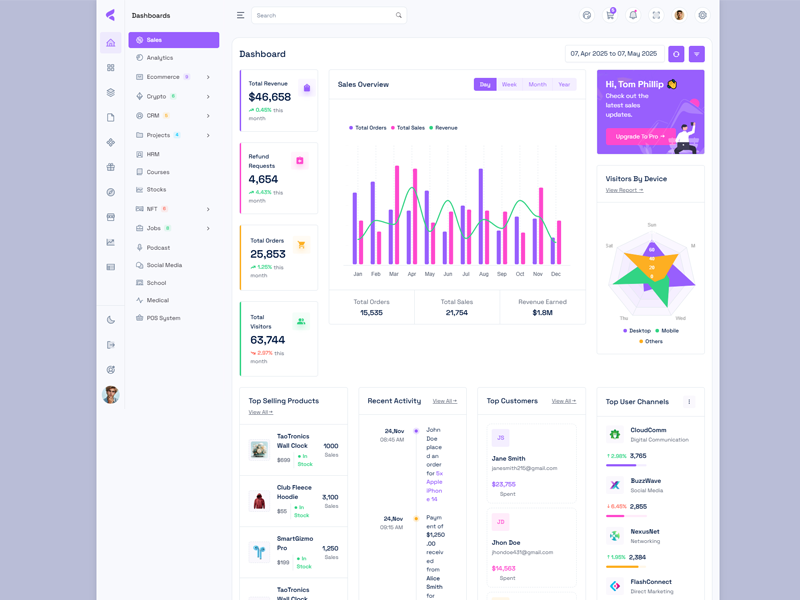Open the shopping cart icon in header
This screenshot has width=800, height=600.
tap(610, 16)
